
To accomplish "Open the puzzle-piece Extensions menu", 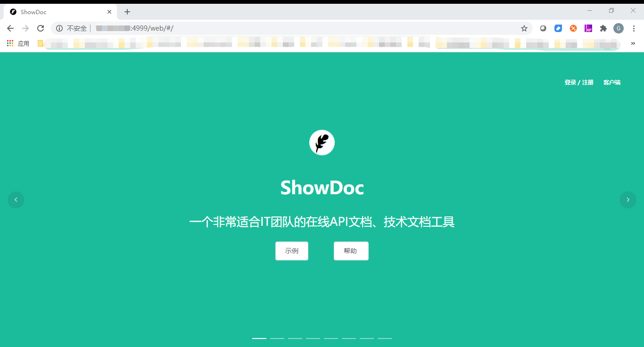I will click(x=603, y=28).
